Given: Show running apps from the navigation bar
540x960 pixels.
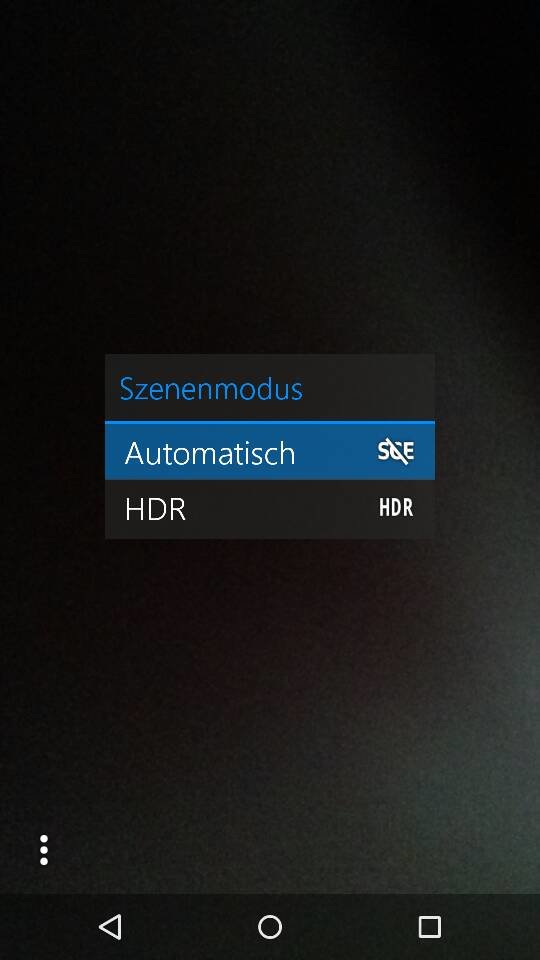Looking at the screenshot, I should [x=429, y=927].
